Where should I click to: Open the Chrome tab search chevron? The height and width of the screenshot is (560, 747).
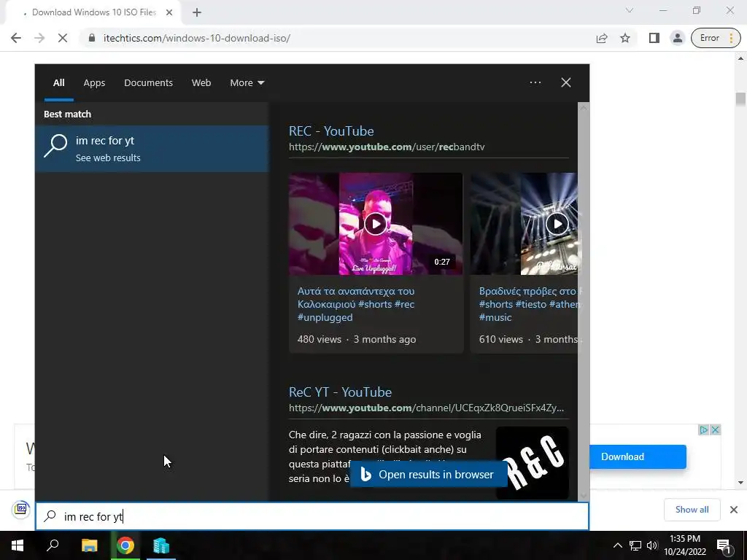(x=630, y=10)
